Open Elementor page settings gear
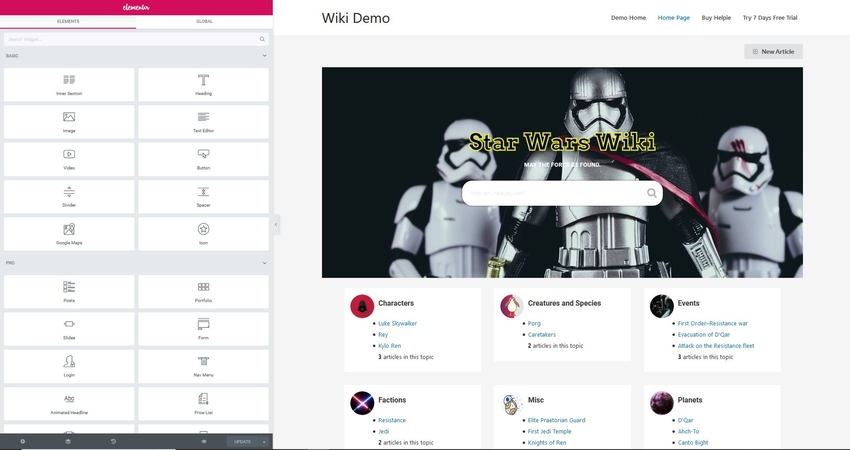850x450 pixels. [x=23, y=441]
